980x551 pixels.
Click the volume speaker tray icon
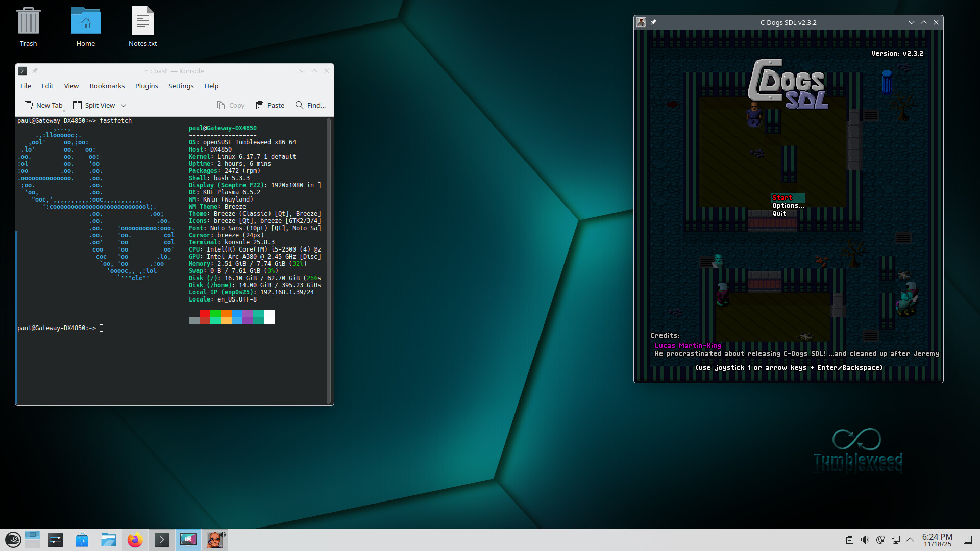point(865,540)
